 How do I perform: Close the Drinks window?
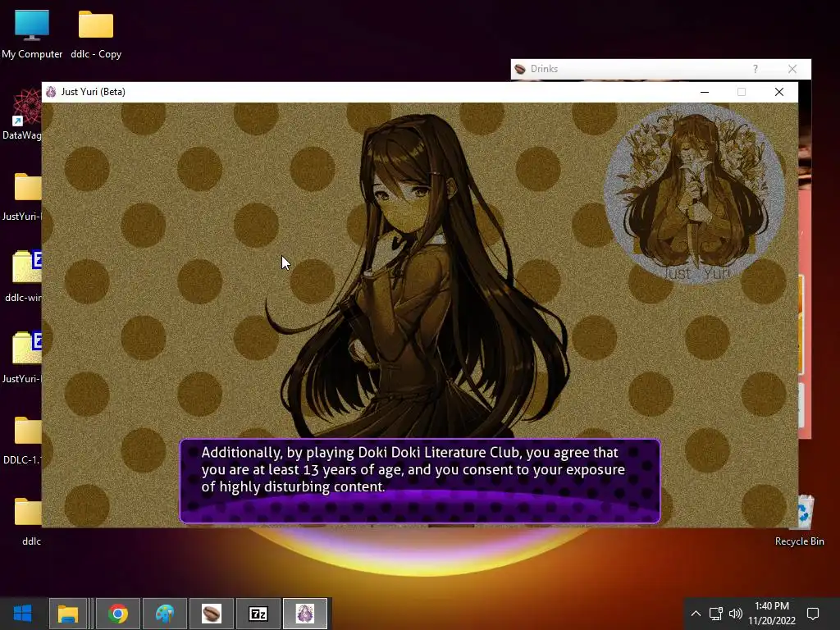(792, 69)
